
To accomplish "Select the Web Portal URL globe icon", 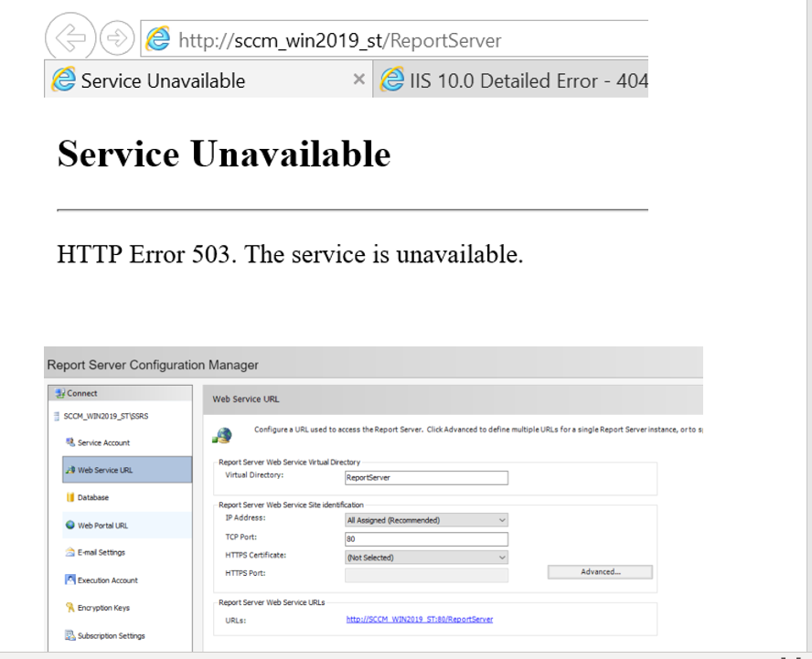I will [x=69, y=524].
